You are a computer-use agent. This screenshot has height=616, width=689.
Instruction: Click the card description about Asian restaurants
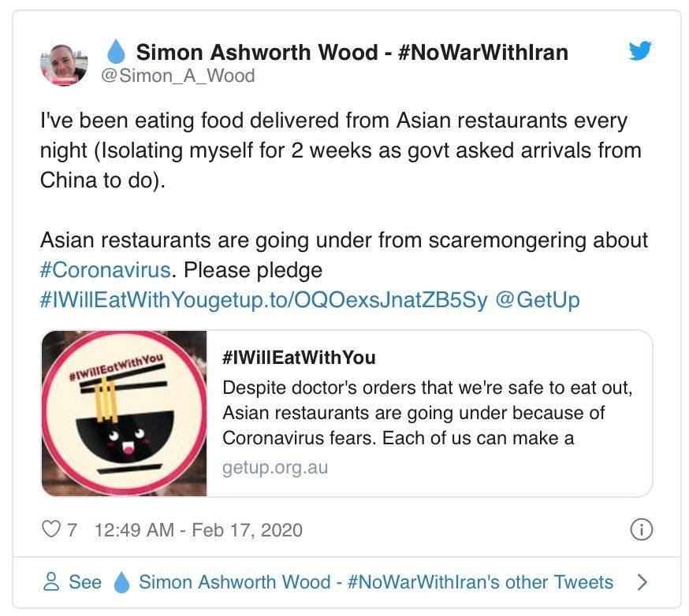[427, 413]
